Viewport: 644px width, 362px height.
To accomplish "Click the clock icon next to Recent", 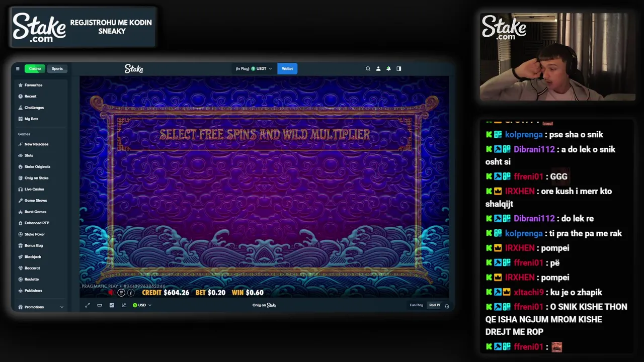I will tap(20, 97).
